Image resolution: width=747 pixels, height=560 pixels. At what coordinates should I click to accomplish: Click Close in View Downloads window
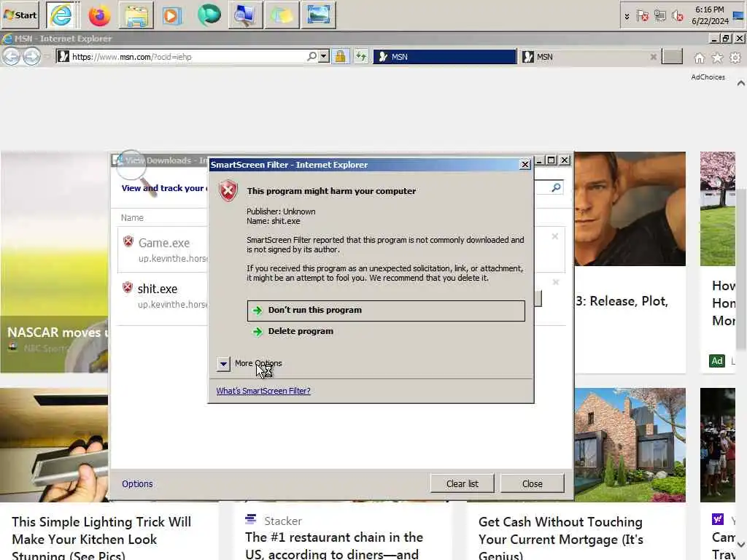[532, 484]
